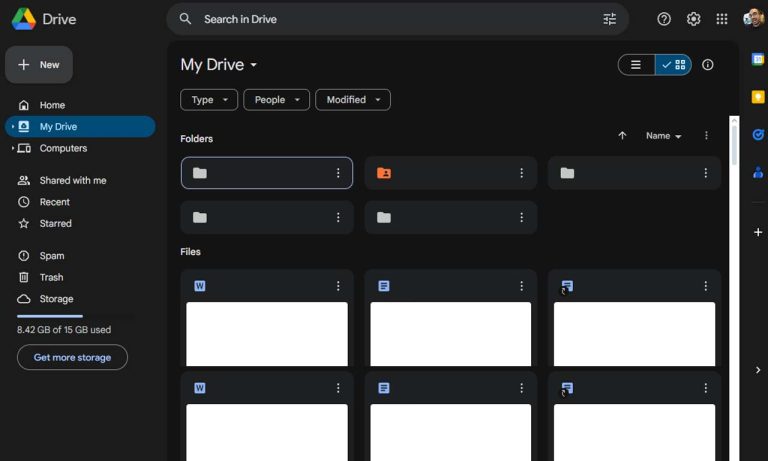Open the Settings gear icon

693,19
